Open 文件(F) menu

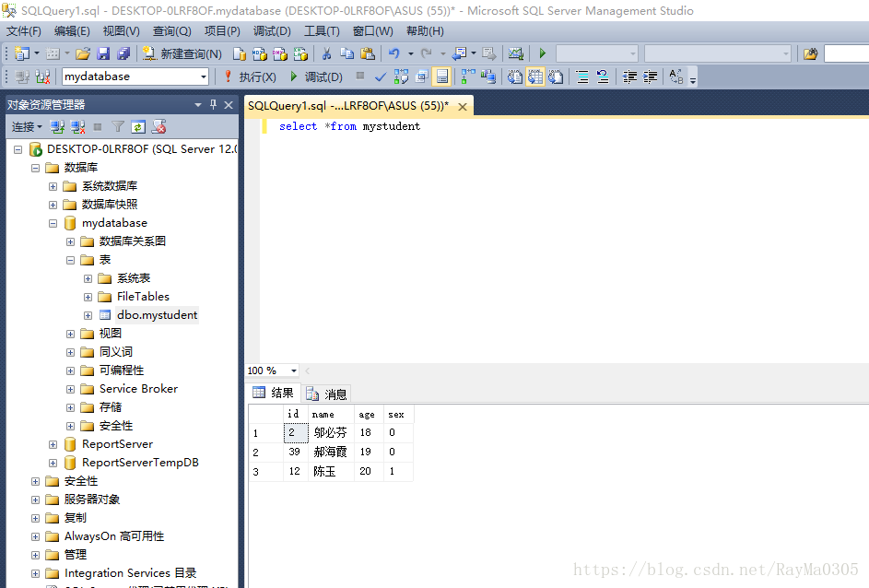click(24, 31)
